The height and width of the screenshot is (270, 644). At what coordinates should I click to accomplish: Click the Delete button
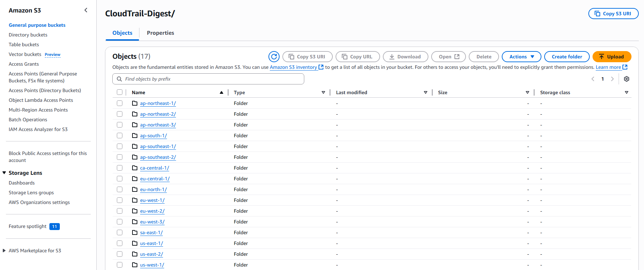(x=484, y=57)
